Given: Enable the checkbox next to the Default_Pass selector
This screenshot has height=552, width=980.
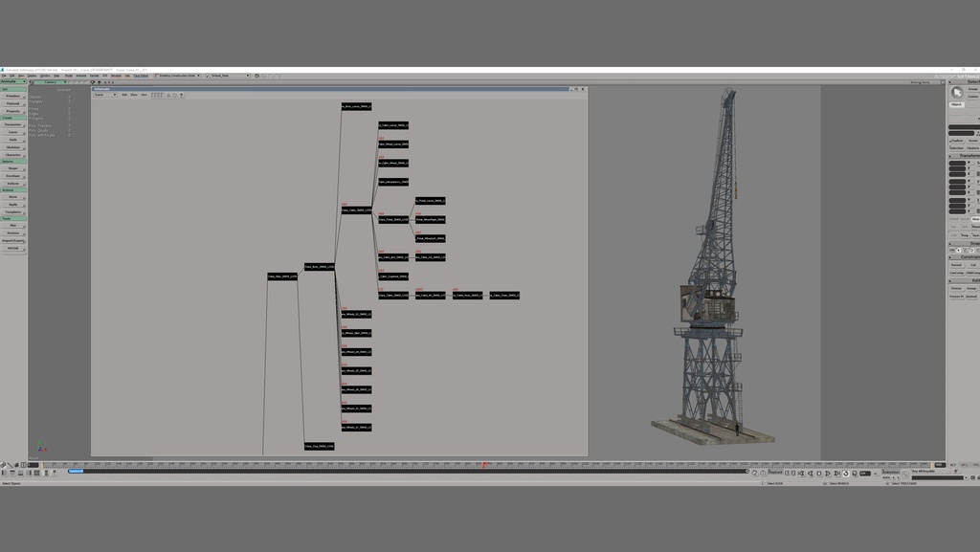Looking at the screenshot, I should coord(208,77).
